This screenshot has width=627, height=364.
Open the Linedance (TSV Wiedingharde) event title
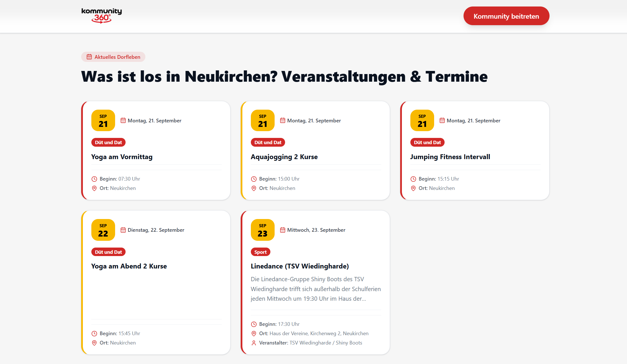300,266
